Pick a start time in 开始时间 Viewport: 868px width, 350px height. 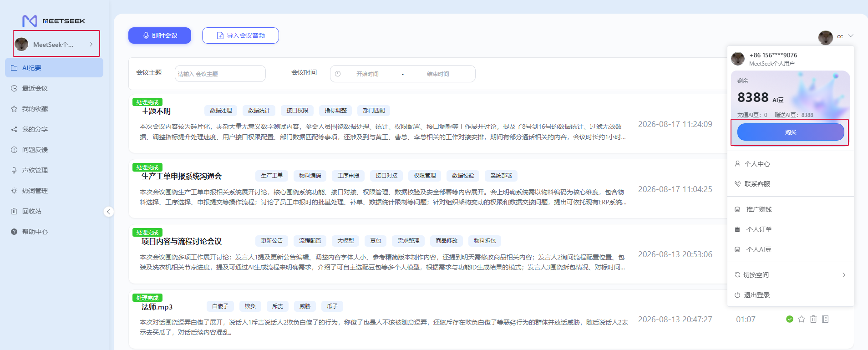(x=367, y=74)
